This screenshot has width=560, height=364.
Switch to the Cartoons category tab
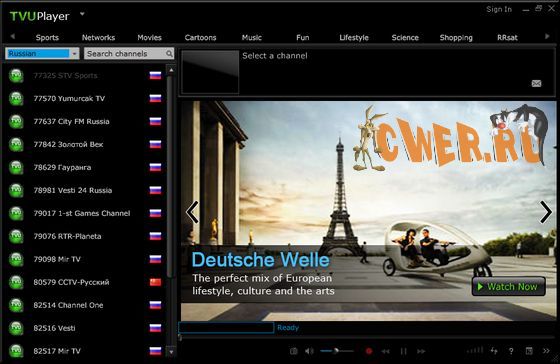[200, 38]
